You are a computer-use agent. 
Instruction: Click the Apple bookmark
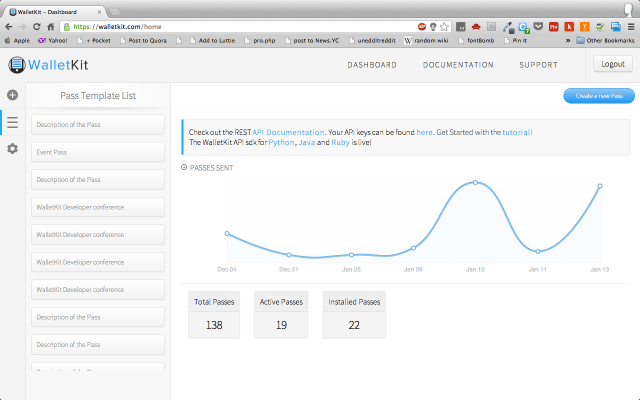17,40
